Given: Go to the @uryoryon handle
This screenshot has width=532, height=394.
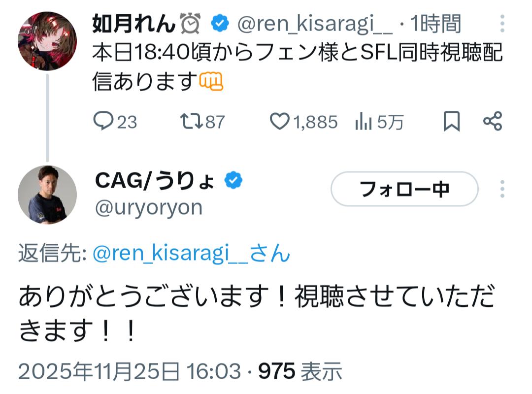Looking at the screenshot, I should 148,207.
